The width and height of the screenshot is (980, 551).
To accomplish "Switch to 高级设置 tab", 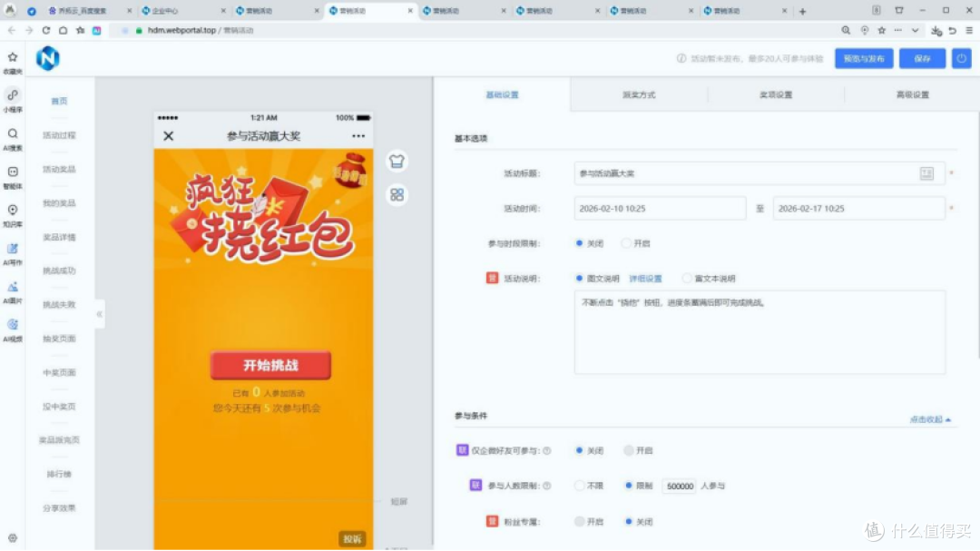I will pyautogui.click(x=913, y=95).
